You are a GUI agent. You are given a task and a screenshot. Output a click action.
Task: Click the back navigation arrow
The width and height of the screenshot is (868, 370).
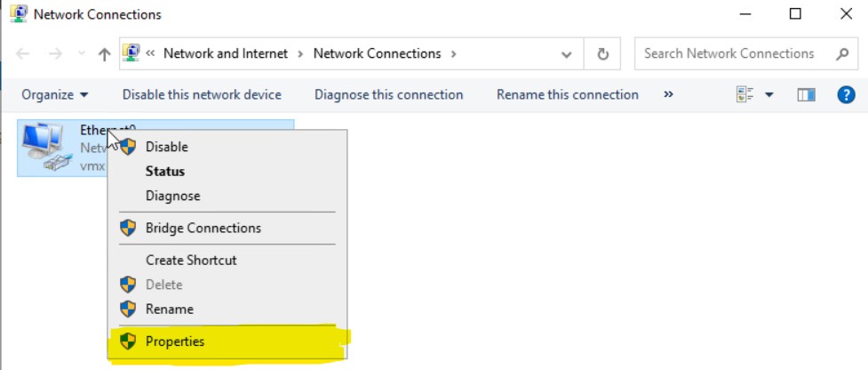[x=23, y=53]
